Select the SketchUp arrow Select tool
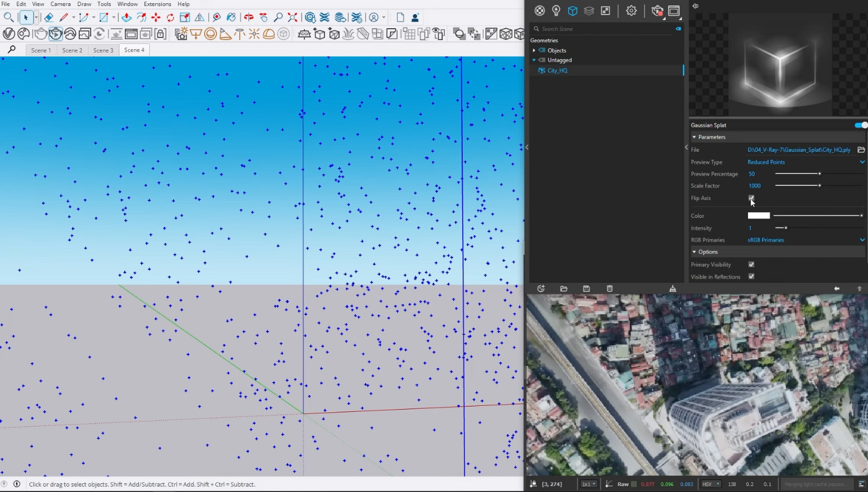This screenshot has height=492, width=868. (26, 17)
